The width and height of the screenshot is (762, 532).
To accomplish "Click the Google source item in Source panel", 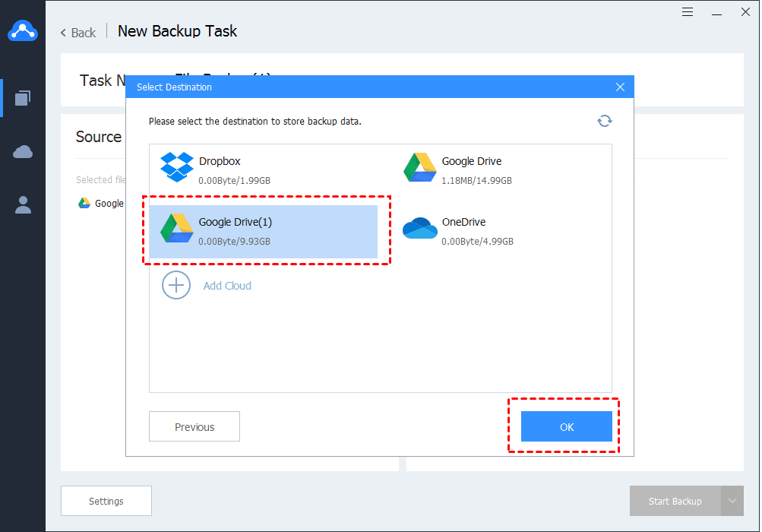I will click(101, 203).
